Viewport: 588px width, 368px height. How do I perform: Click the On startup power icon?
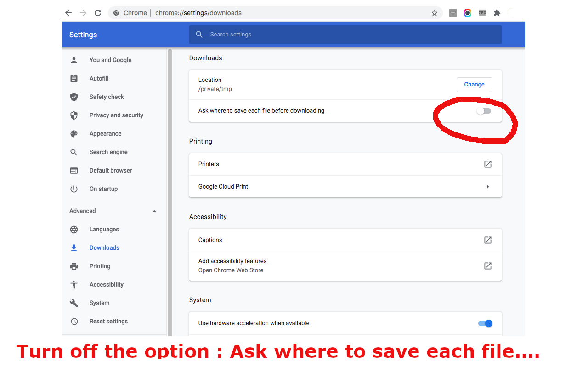coord(74,189)
